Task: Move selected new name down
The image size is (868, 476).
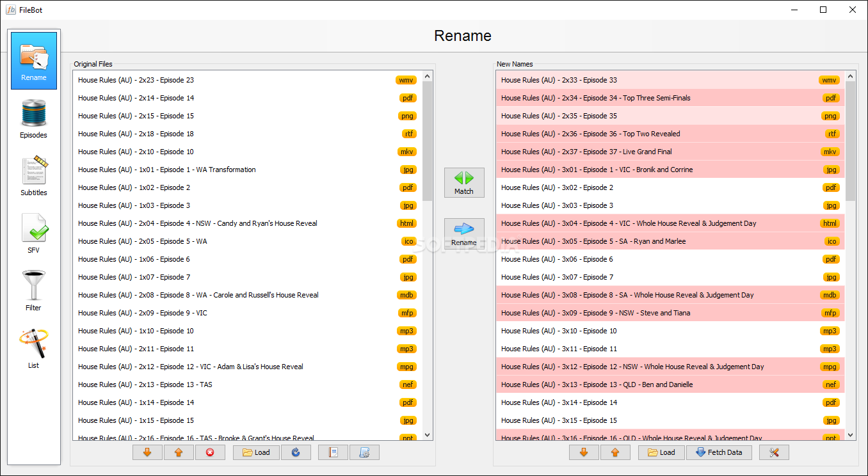Action: (584, 452)
